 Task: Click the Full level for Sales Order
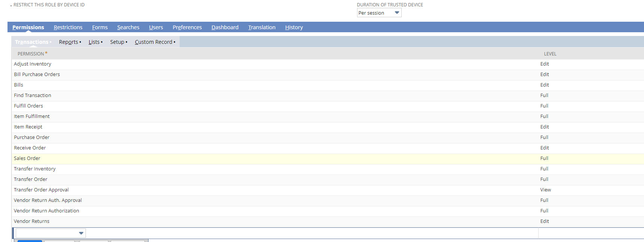click(x=544, y=158)
